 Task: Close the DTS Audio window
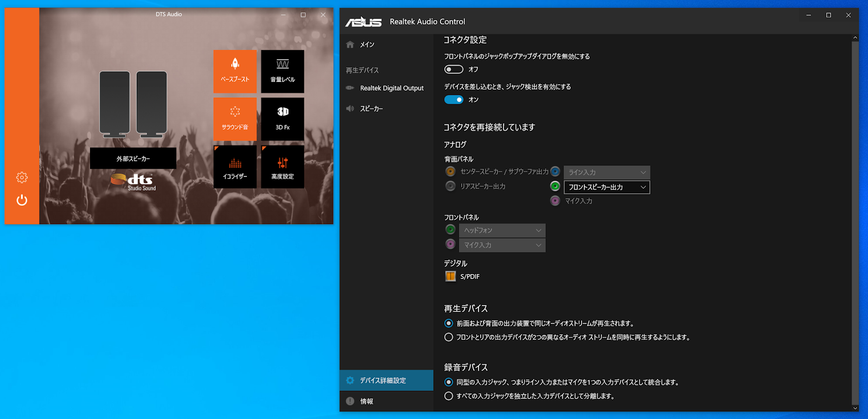323,15
